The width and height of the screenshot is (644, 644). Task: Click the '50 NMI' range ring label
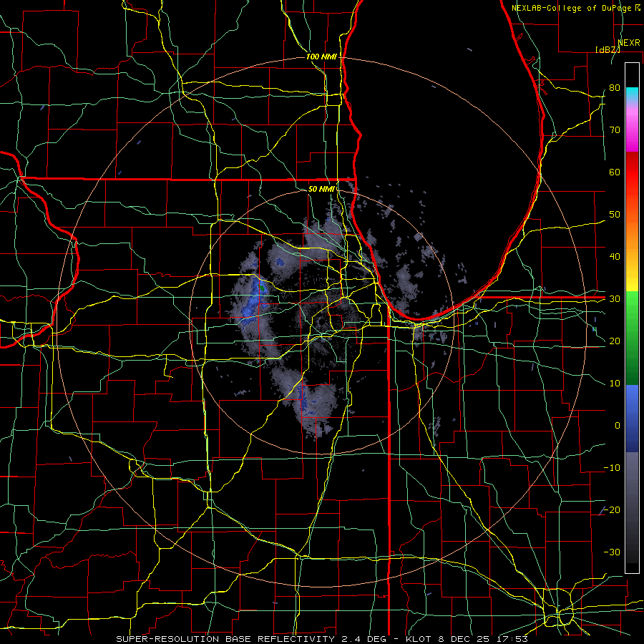(x=321, y=189)
